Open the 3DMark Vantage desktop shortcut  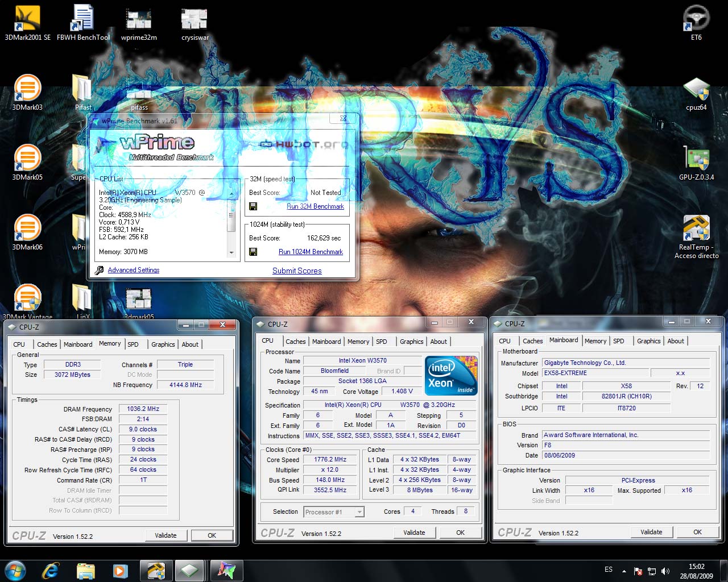pos(27,302)
